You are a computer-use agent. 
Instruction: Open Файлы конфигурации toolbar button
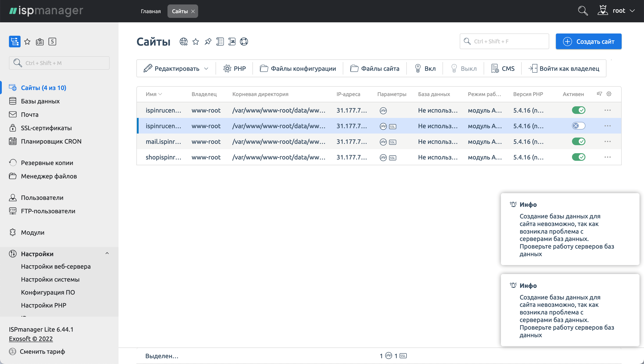pos(298,69)
